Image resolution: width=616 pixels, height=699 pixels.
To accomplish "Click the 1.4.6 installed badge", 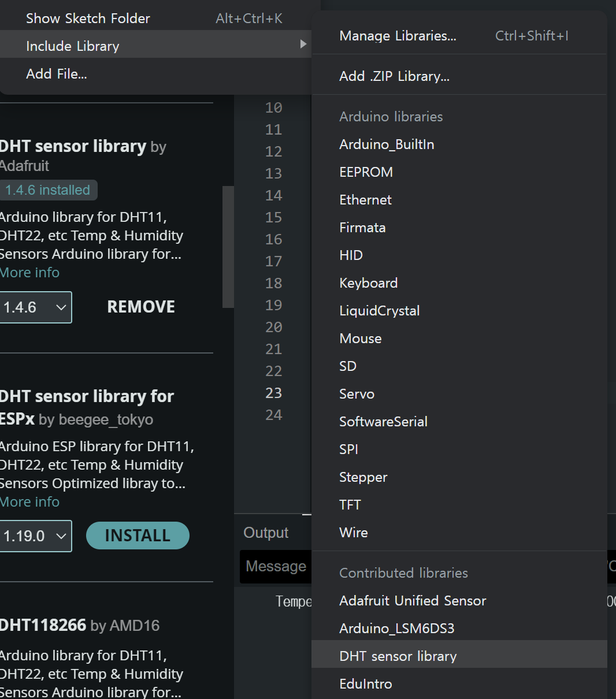I will pyautogui.click(x=48, y=190).
